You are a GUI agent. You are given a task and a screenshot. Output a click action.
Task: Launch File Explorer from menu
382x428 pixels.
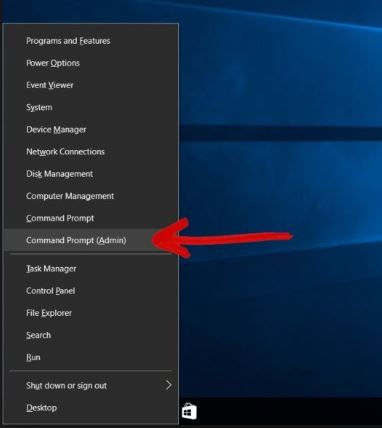[91, 313]
